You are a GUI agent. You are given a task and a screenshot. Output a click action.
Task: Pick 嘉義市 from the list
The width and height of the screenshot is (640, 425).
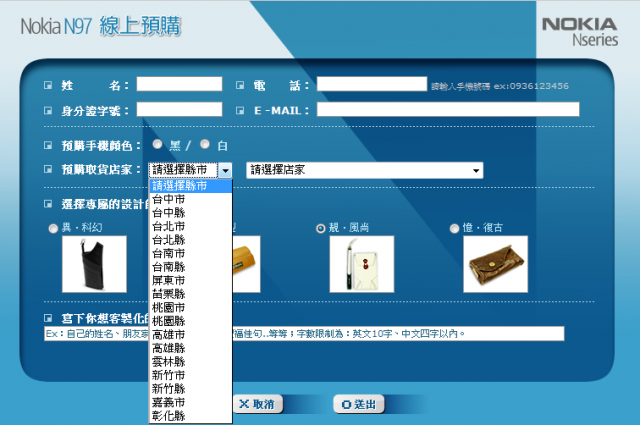point(191,402)
